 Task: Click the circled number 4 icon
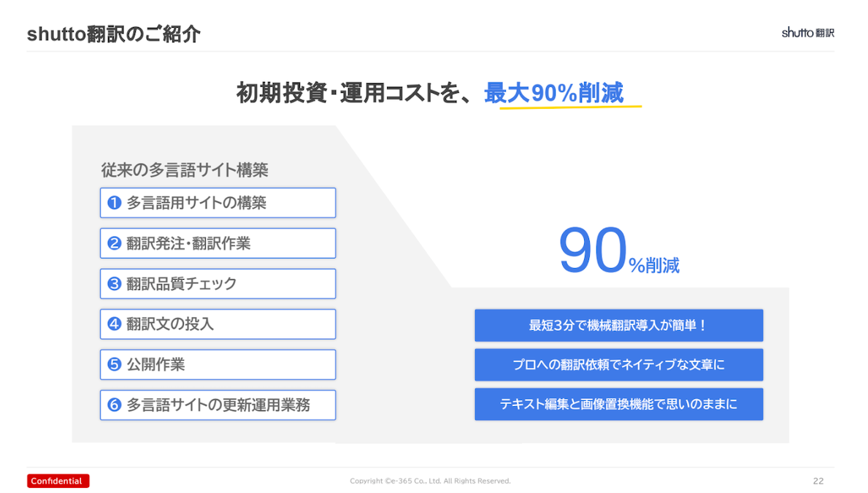click(115, 324)
